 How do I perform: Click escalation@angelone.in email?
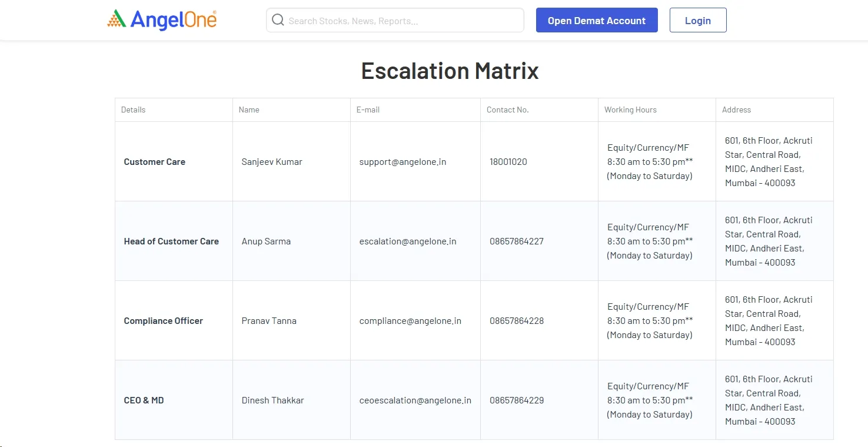point(408,241)
